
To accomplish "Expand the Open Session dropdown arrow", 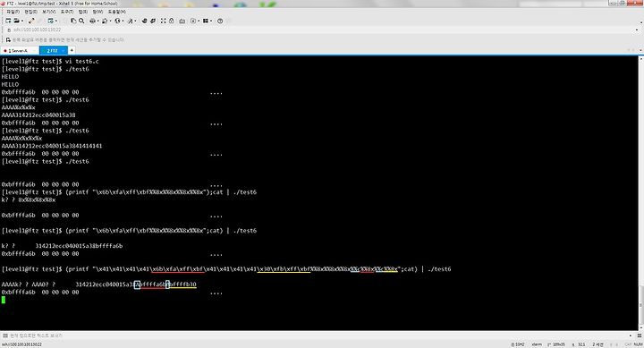I will [x=22, y=21].
